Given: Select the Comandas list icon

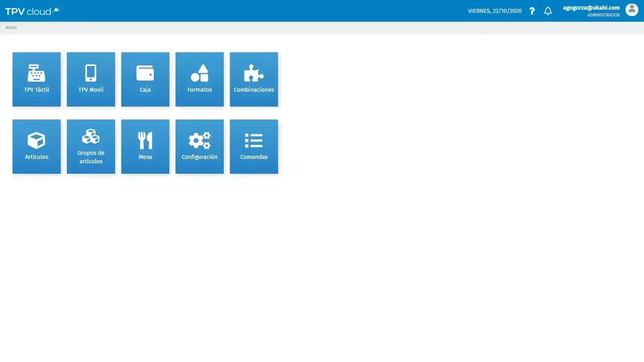Looking at the screenshot, I should [x=254, y=140].
